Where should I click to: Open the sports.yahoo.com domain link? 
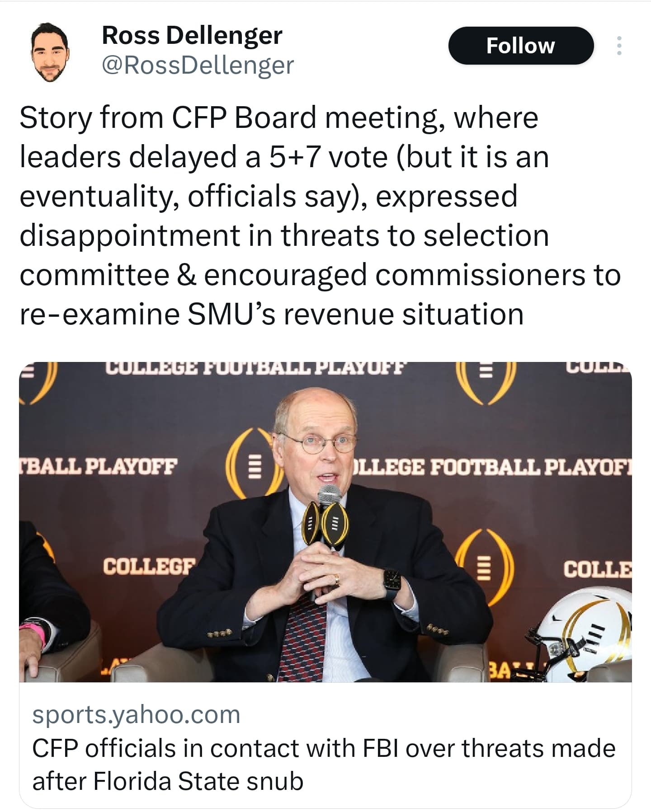click(x=136, y=714)
